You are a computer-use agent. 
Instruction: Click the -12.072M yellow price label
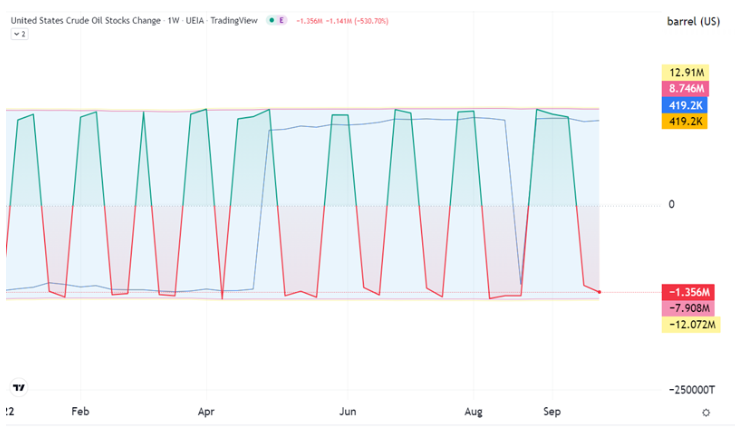click(691, 324)
